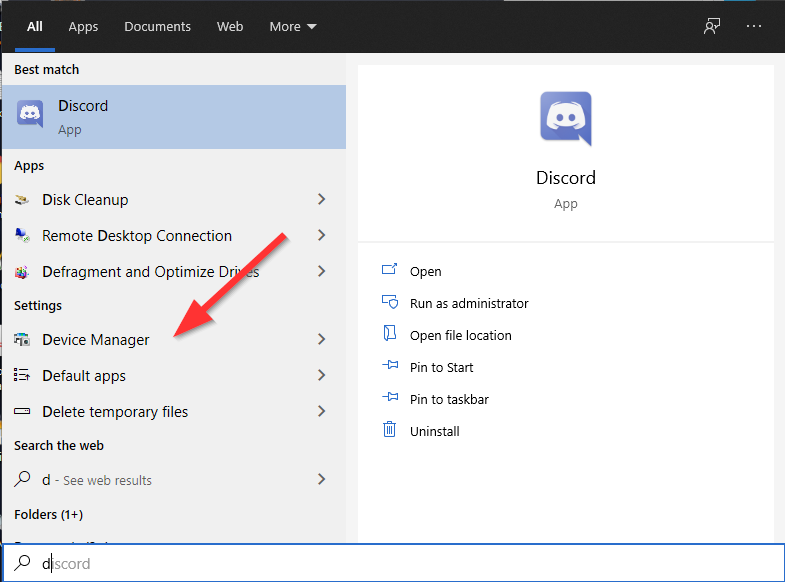The height and width of the screenshot is (582, 785).
Task: Click the Open file location icon
Action: pos(389,334)
